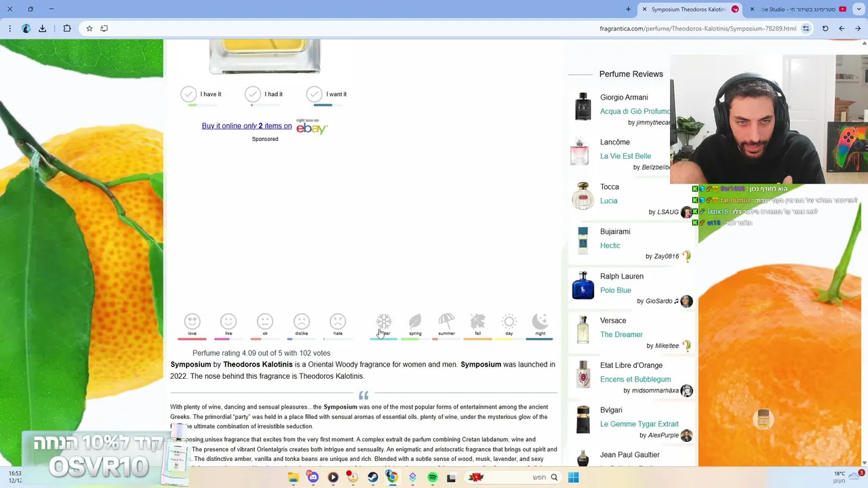Open The Dreamer review link by Versace
This screenshot has width=868, height=488.
click(x=621, y=335)
